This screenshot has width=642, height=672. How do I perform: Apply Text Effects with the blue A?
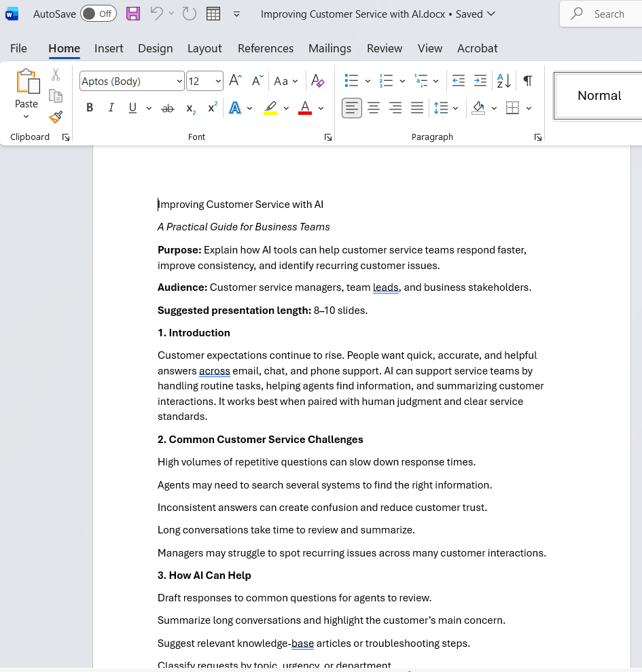click(x=235, y=108)
